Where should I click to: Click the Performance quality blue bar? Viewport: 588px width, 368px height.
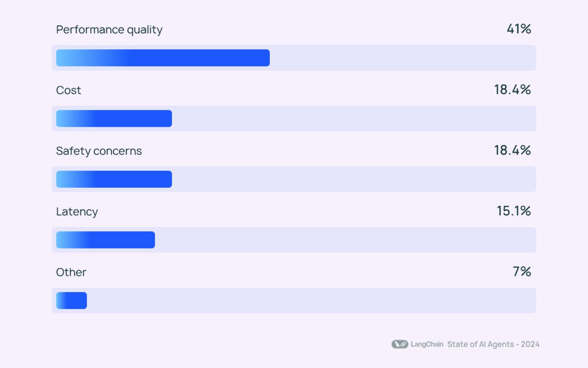[x=163, y=58]
